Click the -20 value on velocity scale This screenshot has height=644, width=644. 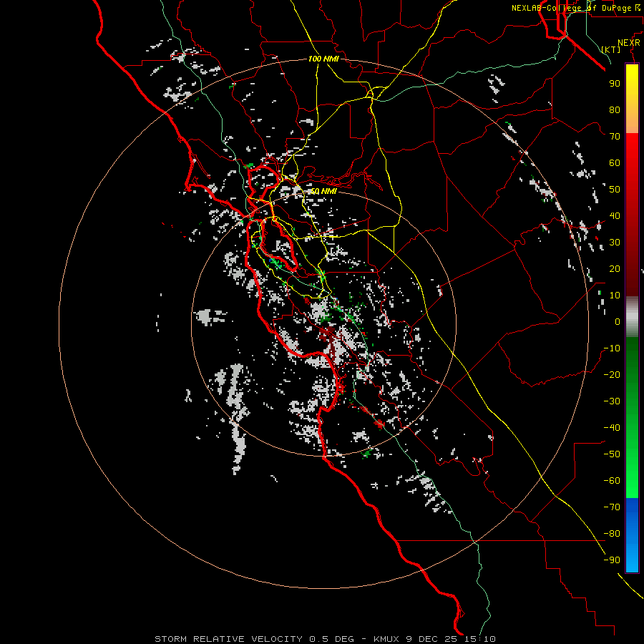pos(612,374)
